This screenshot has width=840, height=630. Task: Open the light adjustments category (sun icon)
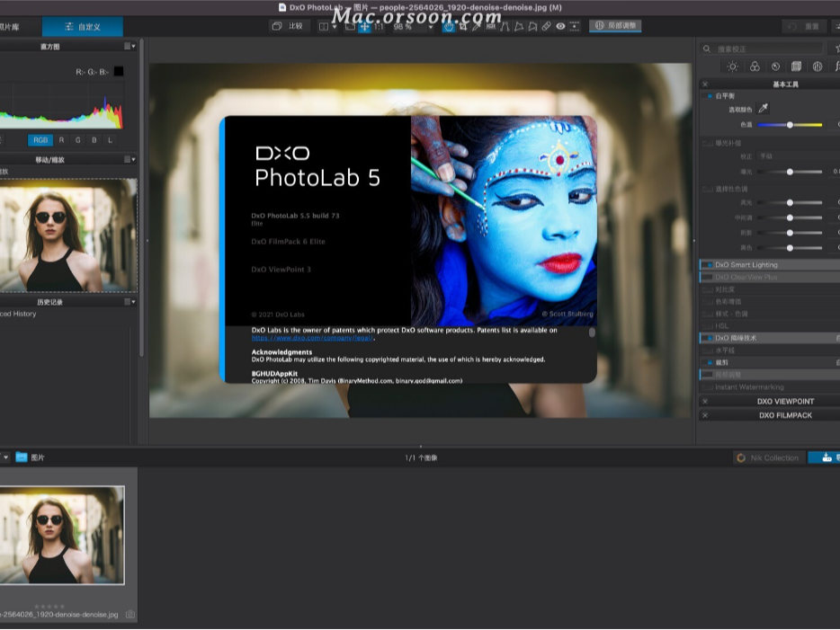coord(732,66)
